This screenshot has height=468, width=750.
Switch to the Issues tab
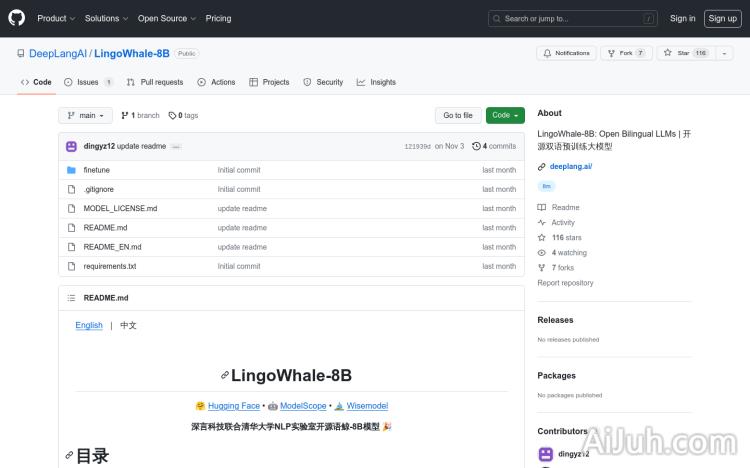click(88, 82)
